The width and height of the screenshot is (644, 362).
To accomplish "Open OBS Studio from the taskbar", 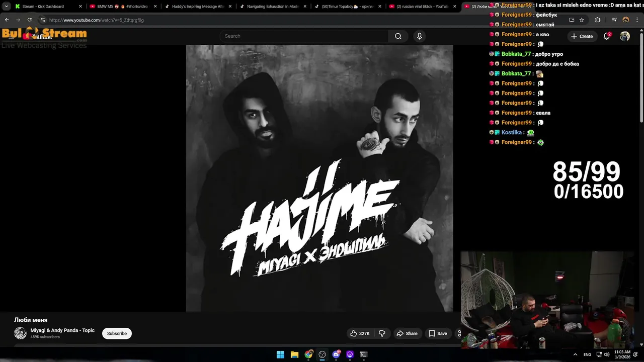I will (322, 354).
